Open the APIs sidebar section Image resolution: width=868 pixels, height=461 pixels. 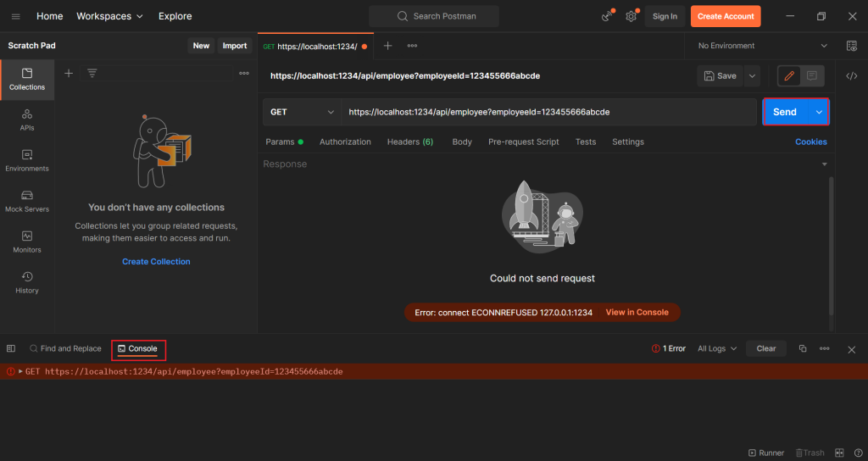tap(26, 120)
